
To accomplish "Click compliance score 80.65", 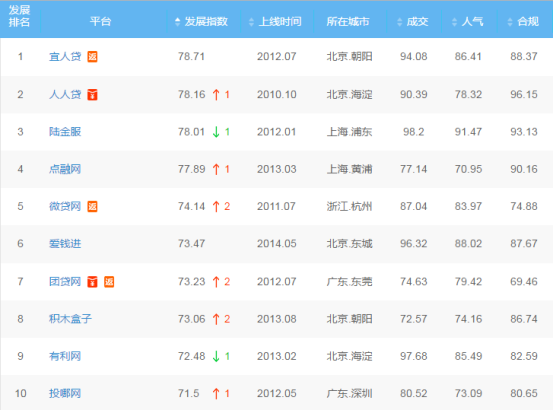I will pyautogui.click(x=524, y=393).
